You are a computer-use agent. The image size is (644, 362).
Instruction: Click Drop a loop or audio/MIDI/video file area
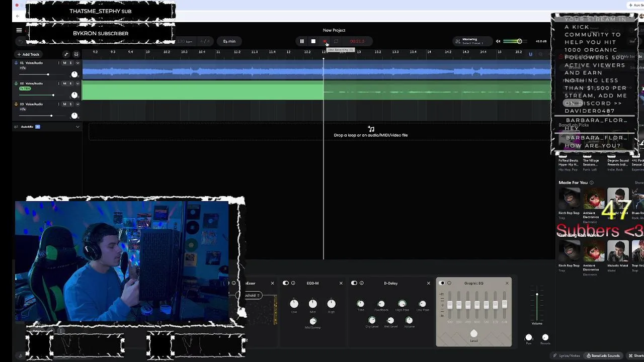[x=371, y=133]
